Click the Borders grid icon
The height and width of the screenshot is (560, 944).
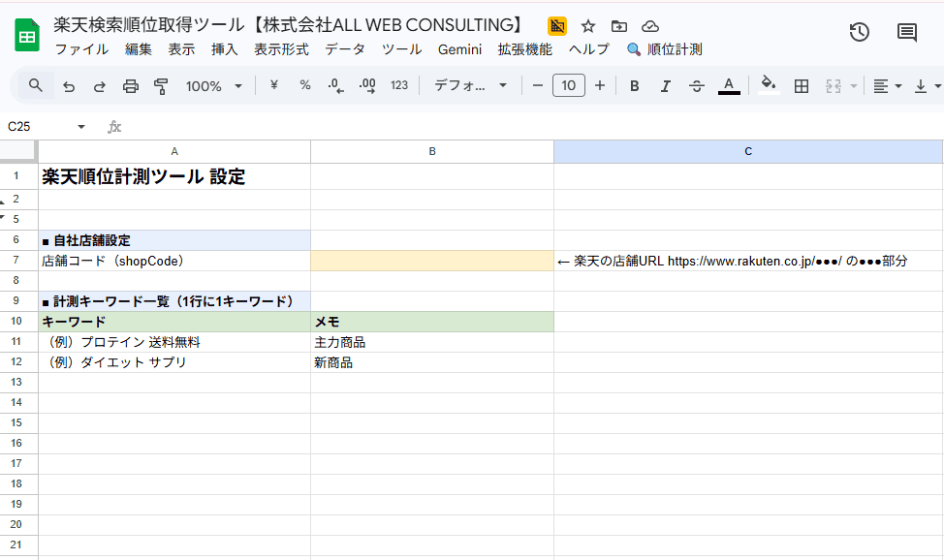(802, 86)
